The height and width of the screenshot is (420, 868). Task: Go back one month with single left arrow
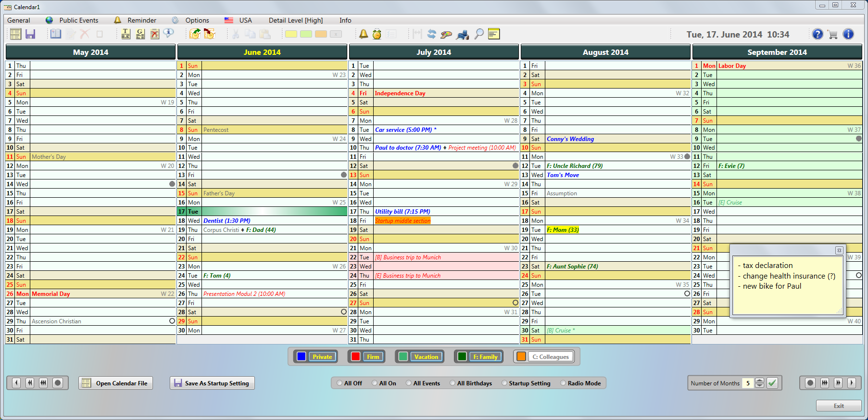point(16,383)
